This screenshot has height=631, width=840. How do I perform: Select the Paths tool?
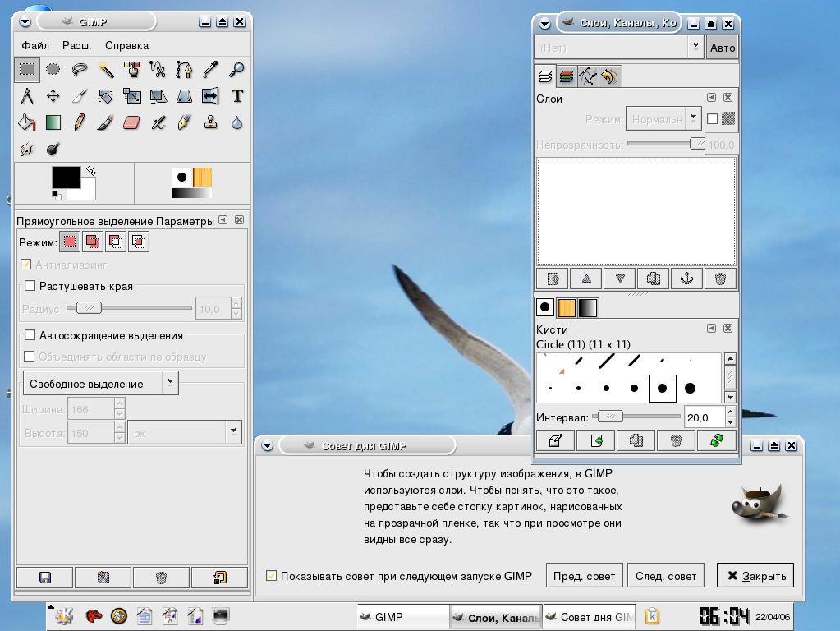[x=184, y=69]
